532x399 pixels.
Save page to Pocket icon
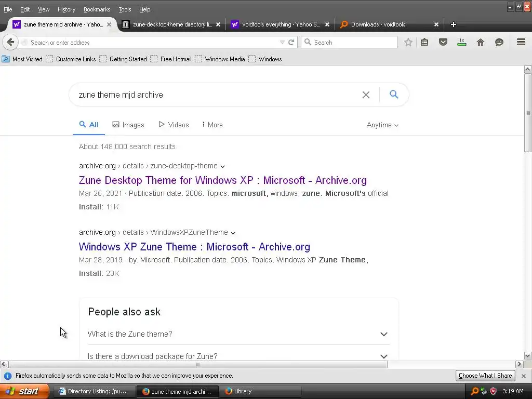[x=443, y=43]
